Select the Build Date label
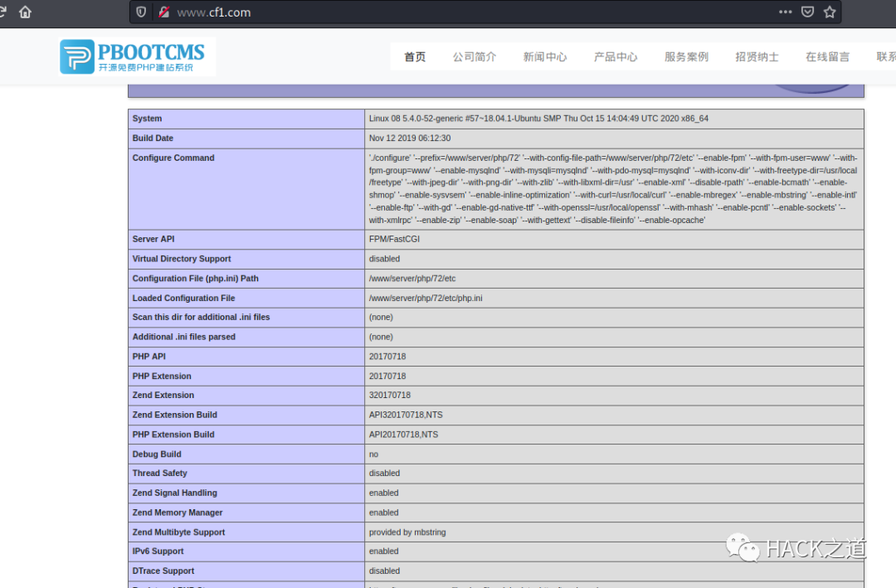This screenshot has width=896, height=588. pyautogui.click(x=153, y=138)
